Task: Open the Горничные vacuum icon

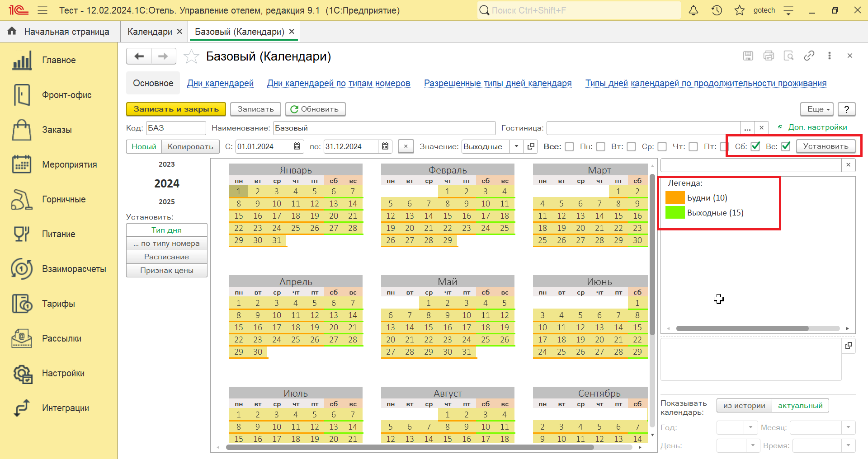Action: (22, 199)
